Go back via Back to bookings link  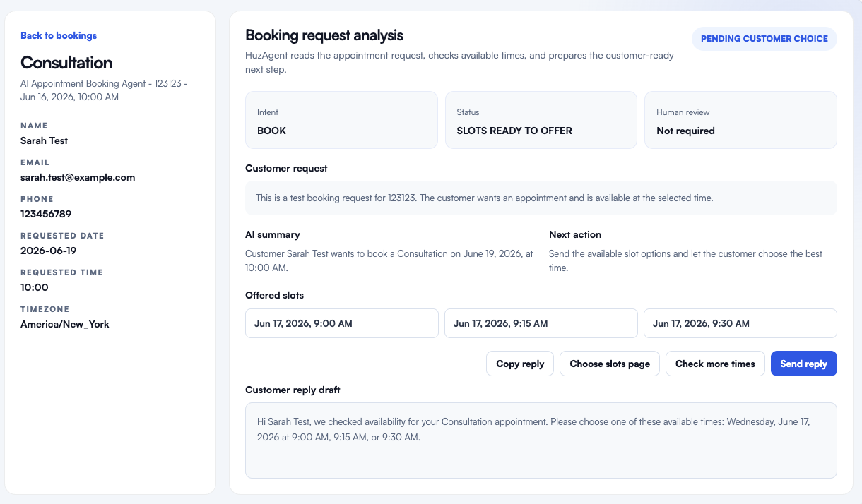[59, 35]
